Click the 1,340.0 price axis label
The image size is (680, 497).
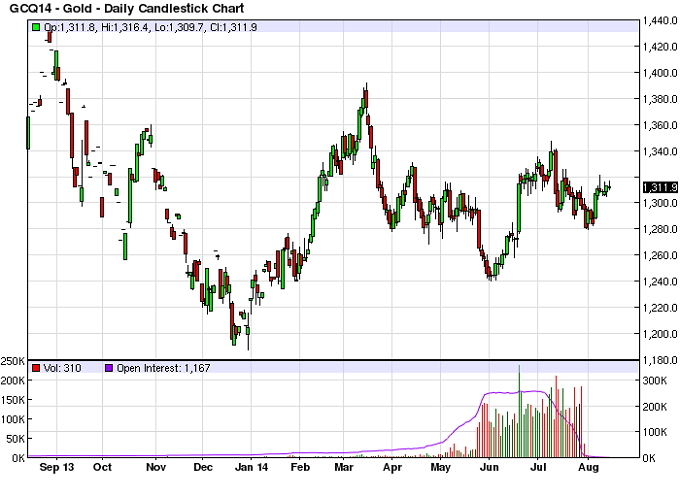660,151
